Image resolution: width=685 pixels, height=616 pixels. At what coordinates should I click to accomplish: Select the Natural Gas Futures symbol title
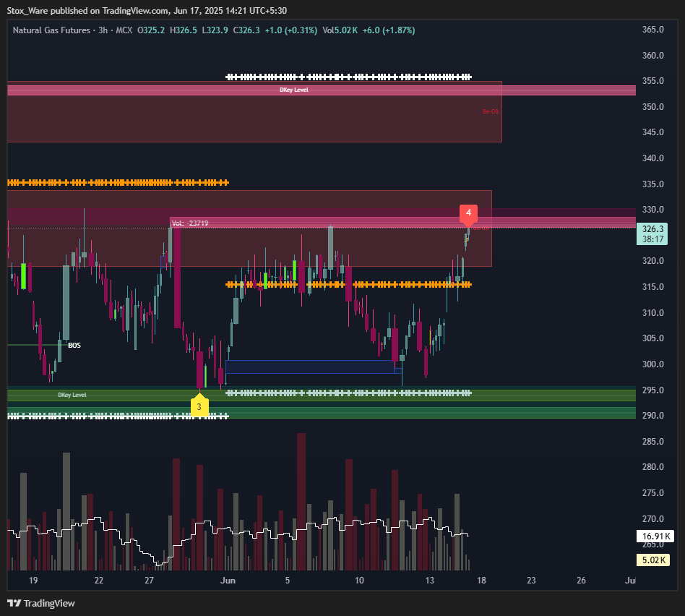51,30
